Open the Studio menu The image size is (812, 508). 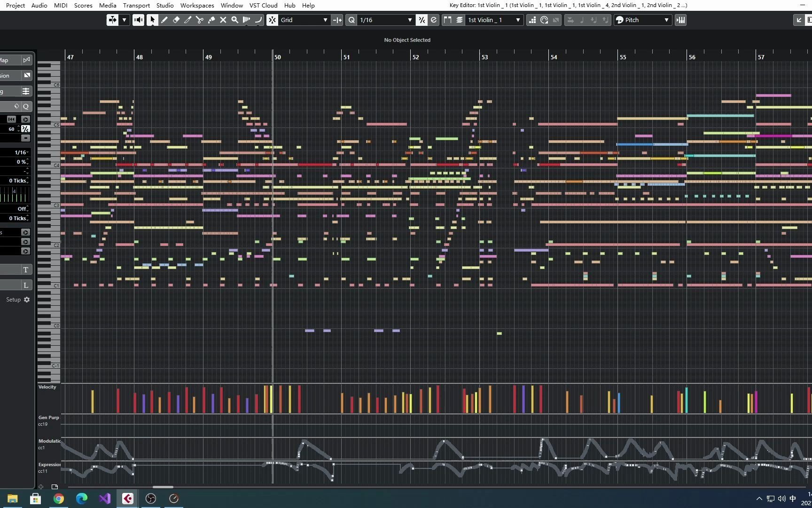[x=165, y=5]
